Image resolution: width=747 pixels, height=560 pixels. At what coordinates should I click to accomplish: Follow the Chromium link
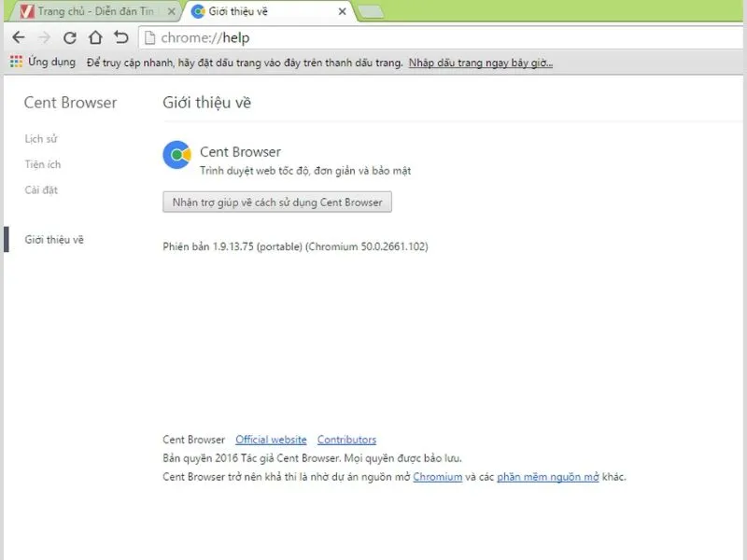coord(437,477)
